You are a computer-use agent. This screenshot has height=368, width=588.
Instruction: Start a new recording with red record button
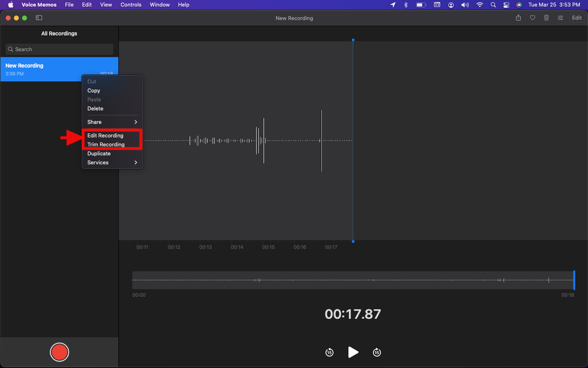(59, 352)
